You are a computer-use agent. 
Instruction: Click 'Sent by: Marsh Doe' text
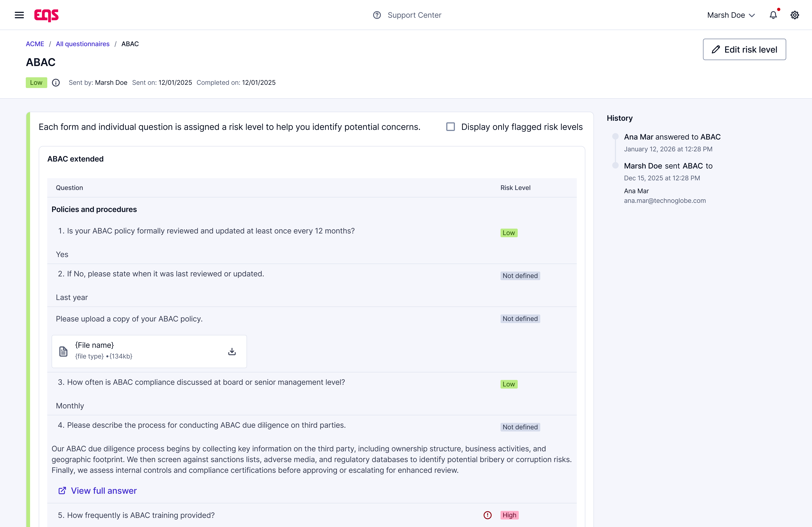click(98, 82)
